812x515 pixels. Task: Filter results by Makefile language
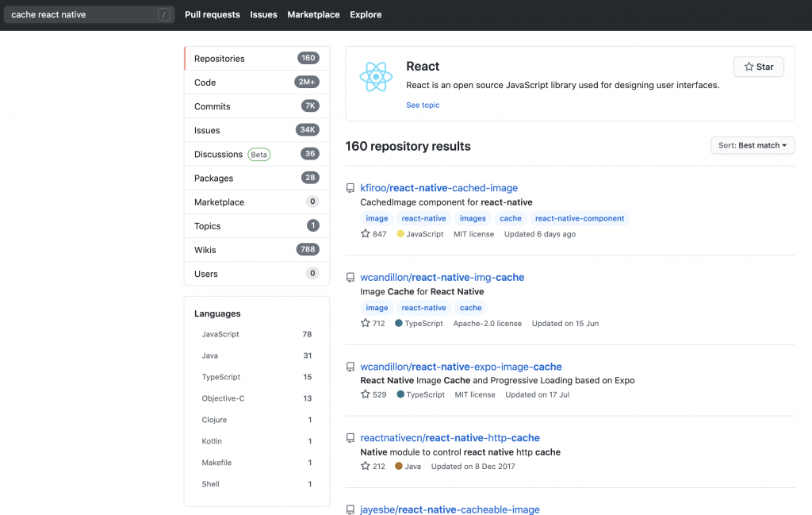(x=256, y=462)
